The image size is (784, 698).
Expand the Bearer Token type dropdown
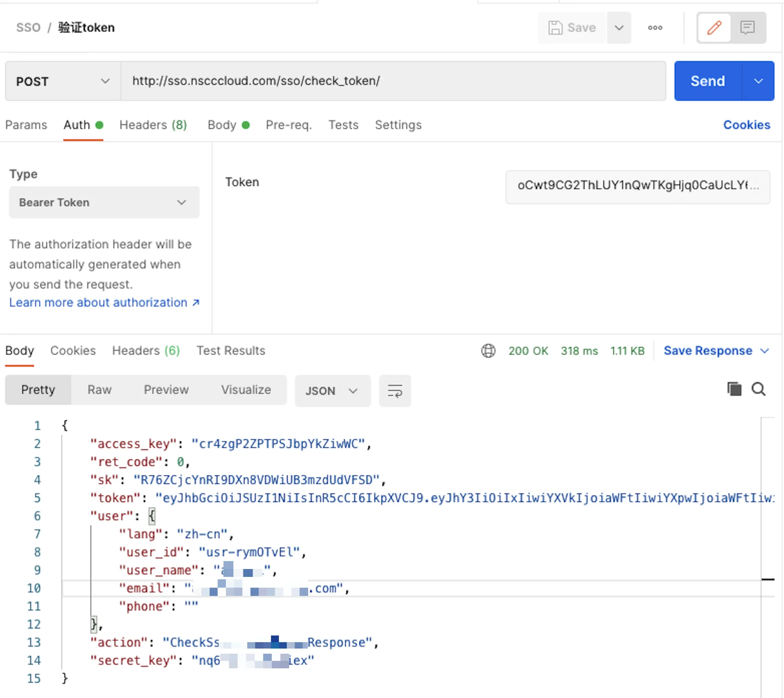104,203
